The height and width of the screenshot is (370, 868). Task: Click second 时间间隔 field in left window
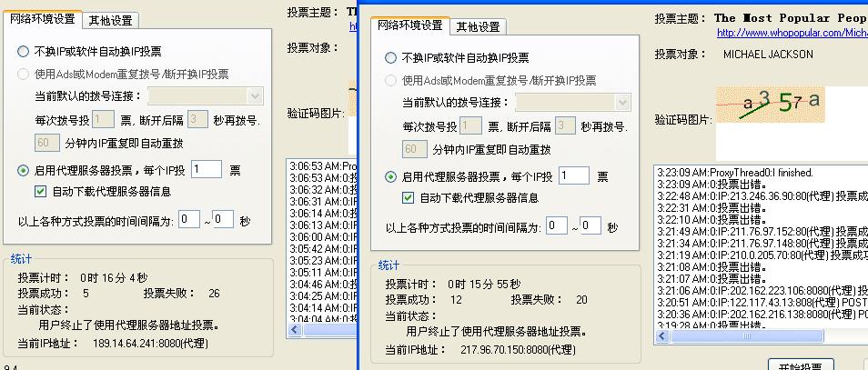point(223,220)
